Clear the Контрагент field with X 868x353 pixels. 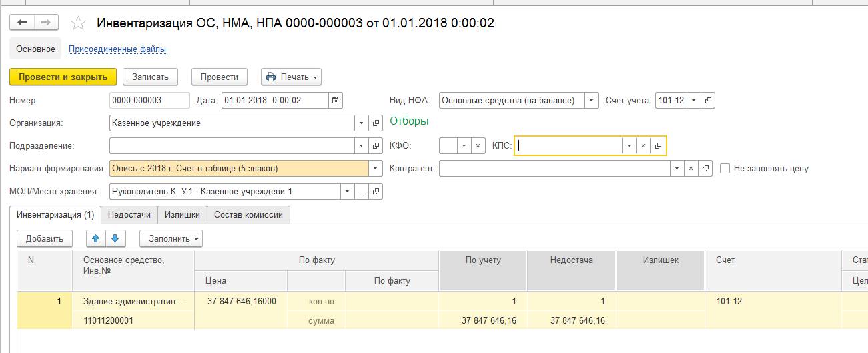[691, 169]
